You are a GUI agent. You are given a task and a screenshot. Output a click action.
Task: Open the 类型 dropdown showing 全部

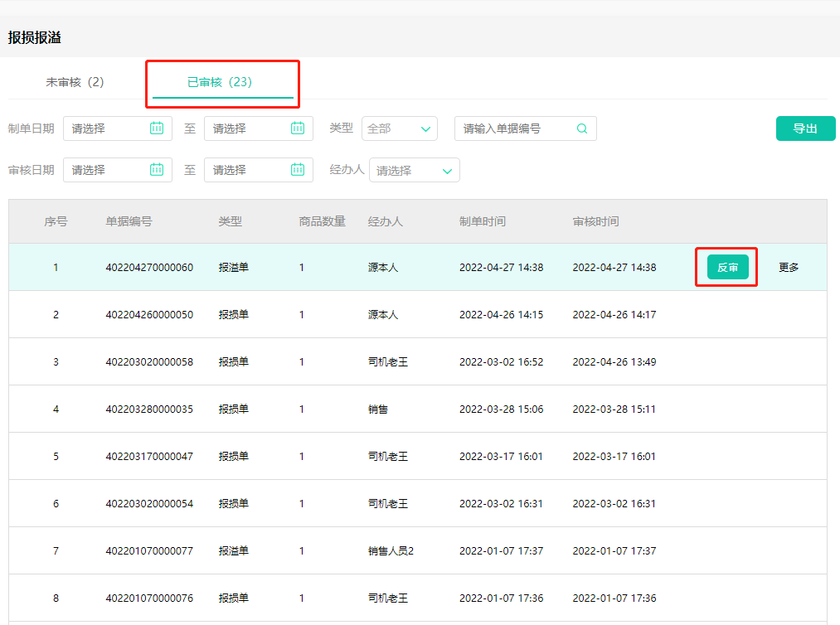tap(400, 128)
